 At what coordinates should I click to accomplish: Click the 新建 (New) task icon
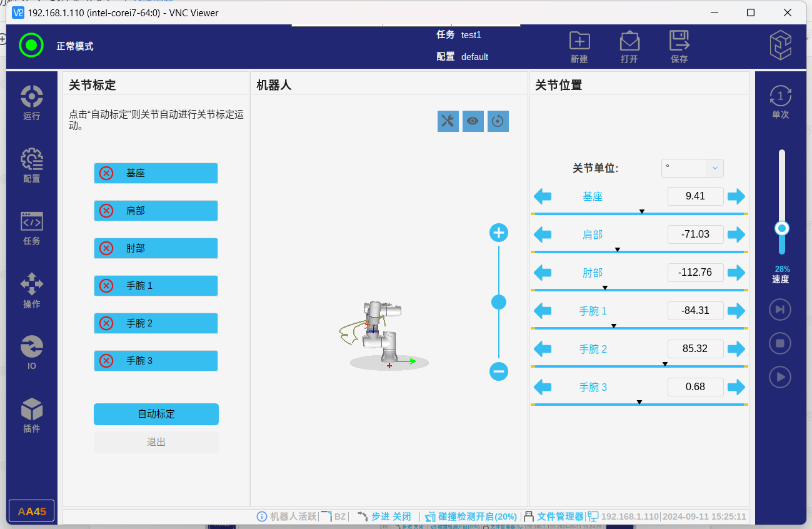(579, 41)
